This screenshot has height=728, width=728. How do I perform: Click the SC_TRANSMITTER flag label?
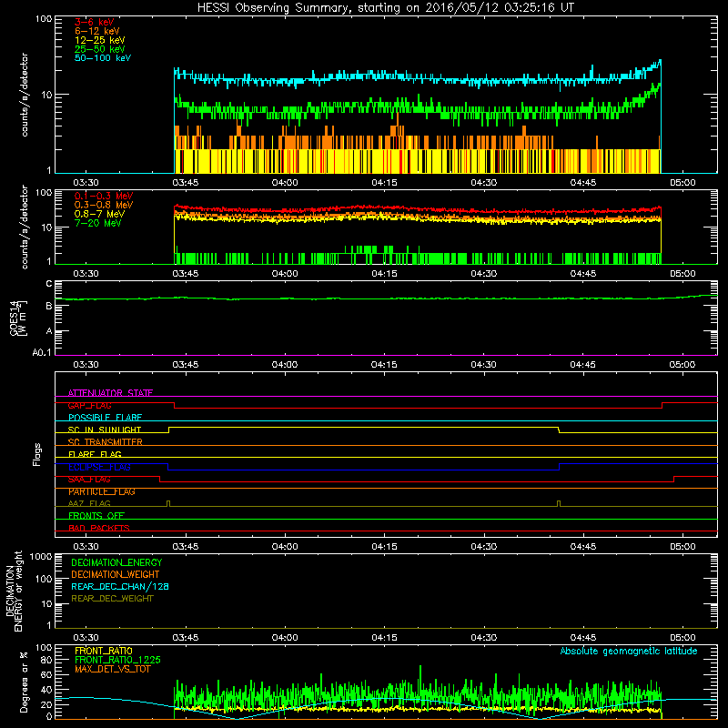pyautogui.click(x=106, y=442)
